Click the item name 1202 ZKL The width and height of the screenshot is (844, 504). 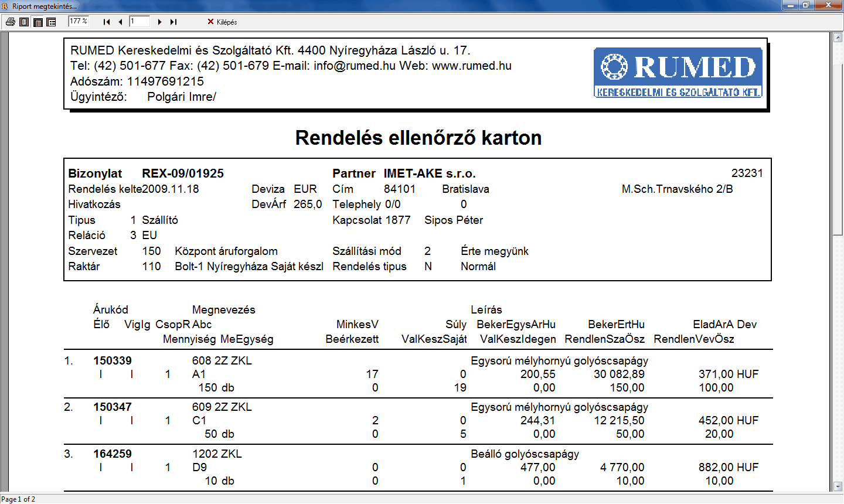click(217, 454)
